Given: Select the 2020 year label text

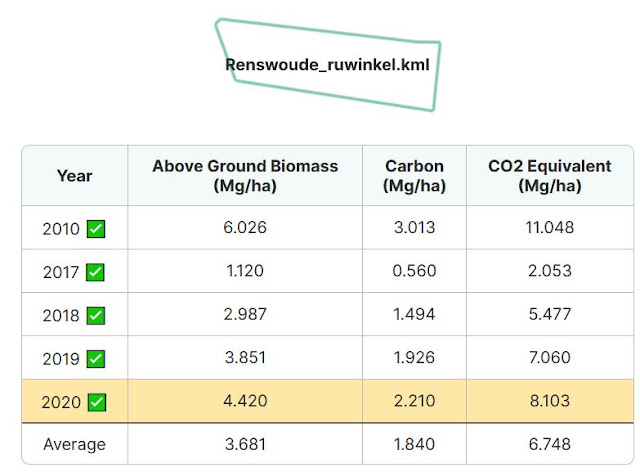Looking at the screenshot, I should [61, 403].
